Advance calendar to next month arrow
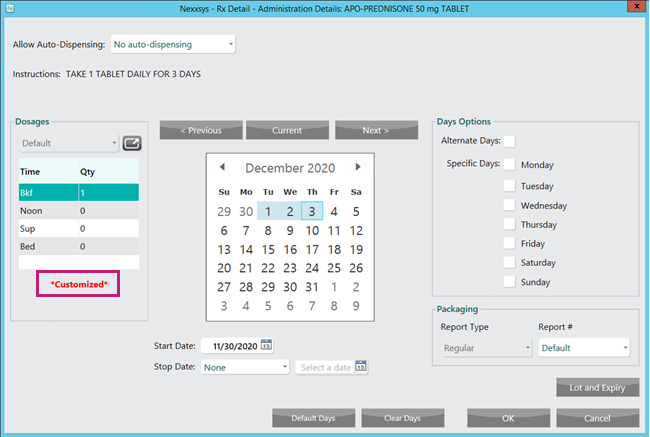650x437 pixels. [358, 167]
